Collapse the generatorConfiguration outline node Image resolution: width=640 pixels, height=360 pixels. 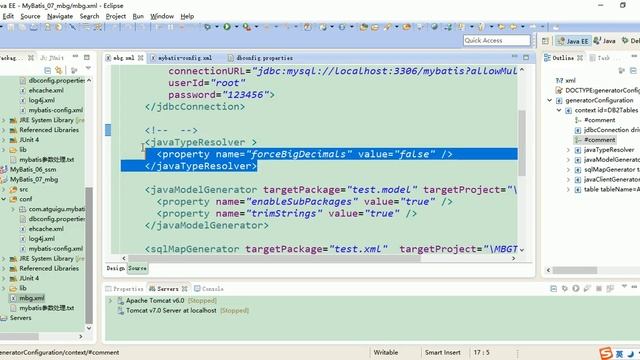(549, 100)
